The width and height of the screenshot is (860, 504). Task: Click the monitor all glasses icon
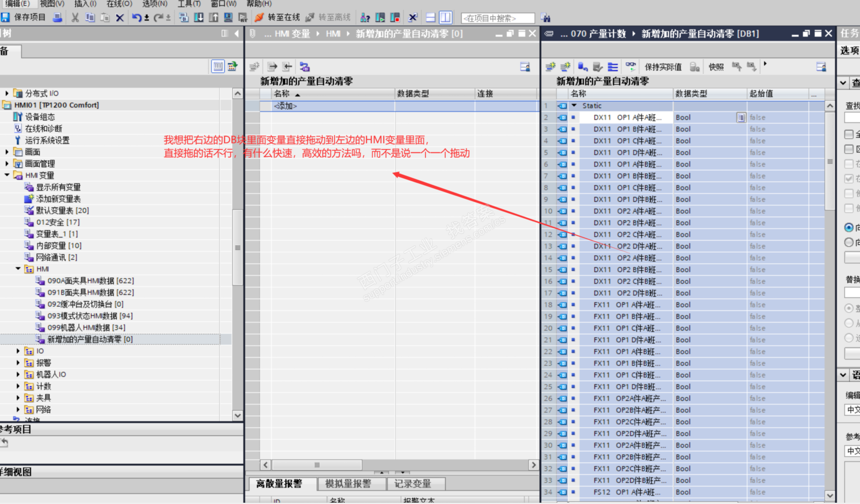pos(631,67)
